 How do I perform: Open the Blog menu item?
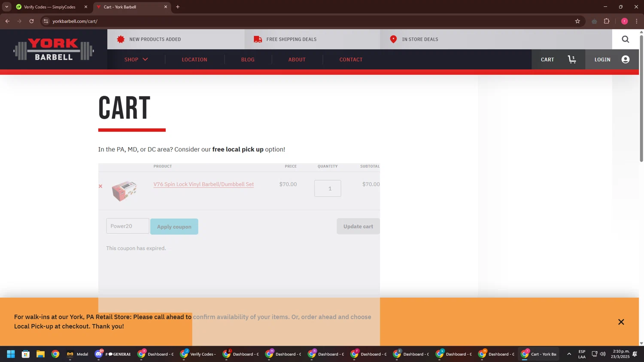tap(248, 60)
